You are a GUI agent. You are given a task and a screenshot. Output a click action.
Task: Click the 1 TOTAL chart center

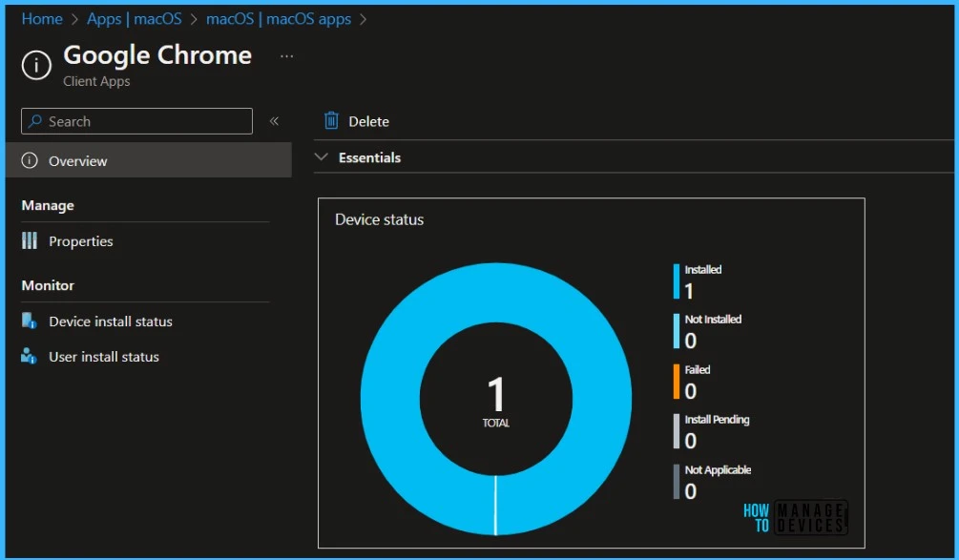(496, 402)
